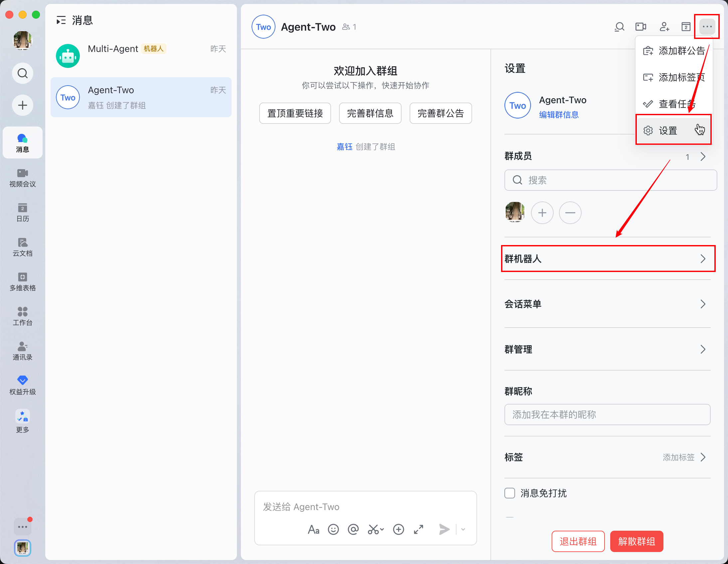Start a video call from the group header
This screenshot has width=728, height=564.
tap(641, 27)
